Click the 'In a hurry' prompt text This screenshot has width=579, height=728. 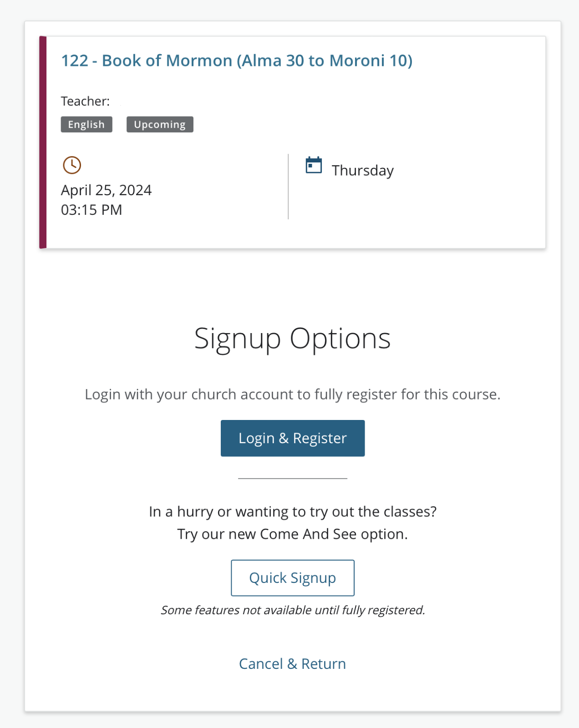292,512
